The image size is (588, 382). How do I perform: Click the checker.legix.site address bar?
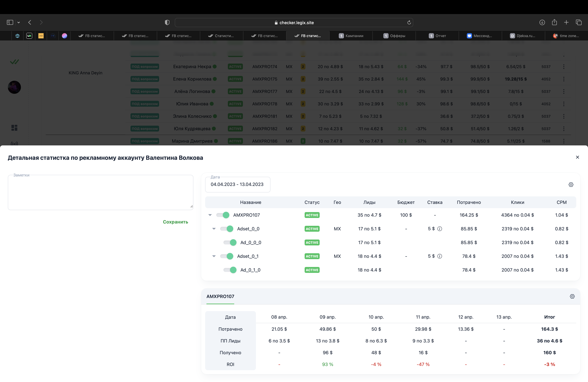coord(294,23)
